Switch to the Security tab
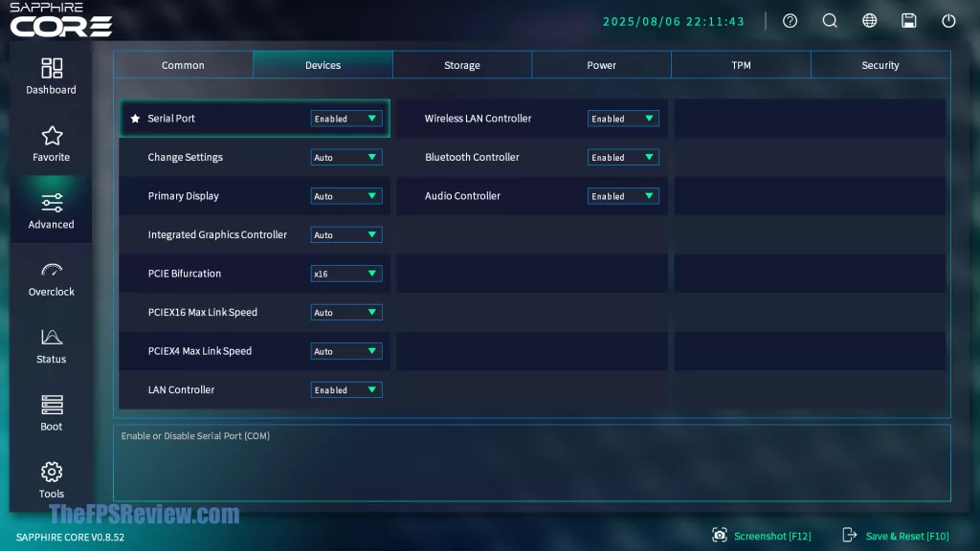The image size is (980, 551). (x=880, y=65)
